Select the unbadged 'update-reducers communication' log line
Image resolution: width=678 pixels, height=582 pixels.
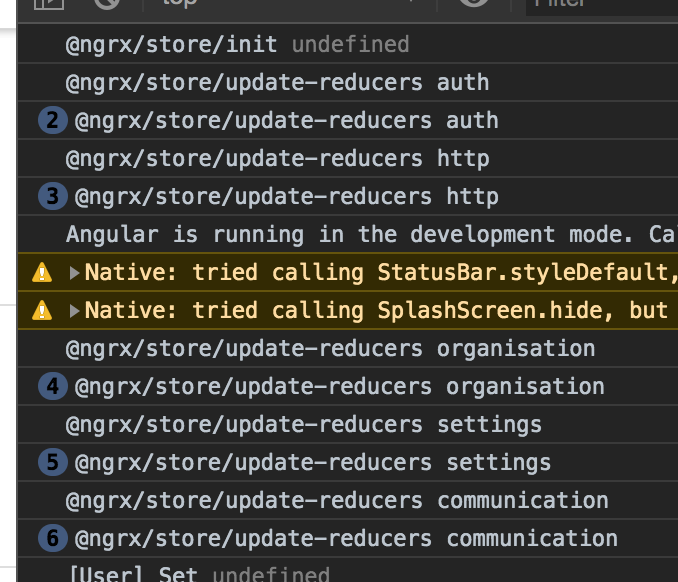tap(337, 501)
